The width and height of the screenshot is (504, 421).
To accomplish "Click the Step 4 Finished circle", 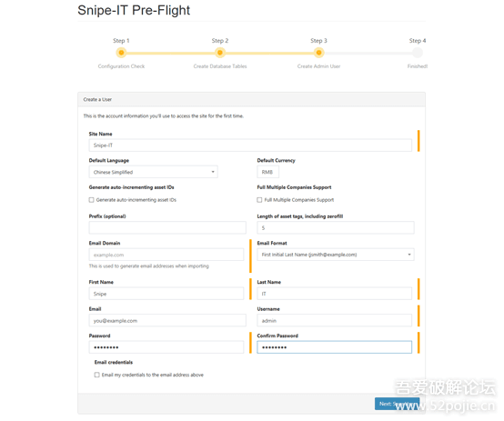I will pyautogui.click(x=418, y=53).
